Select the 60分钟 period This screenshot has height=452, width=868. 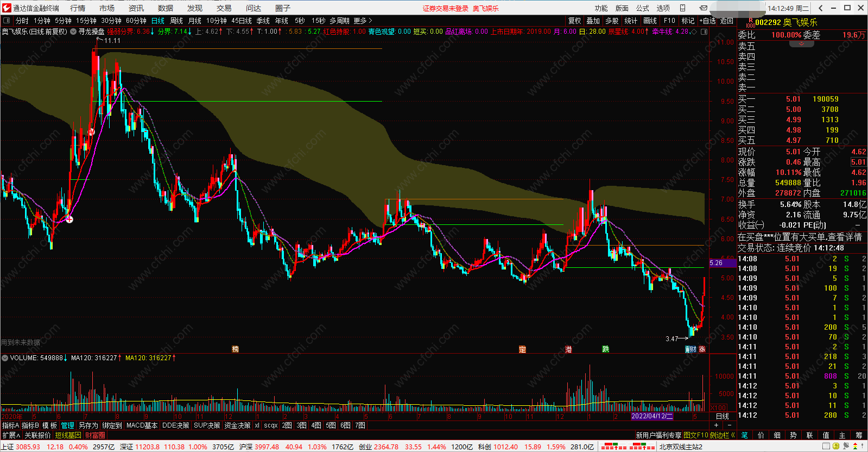[x=136, y=21]
